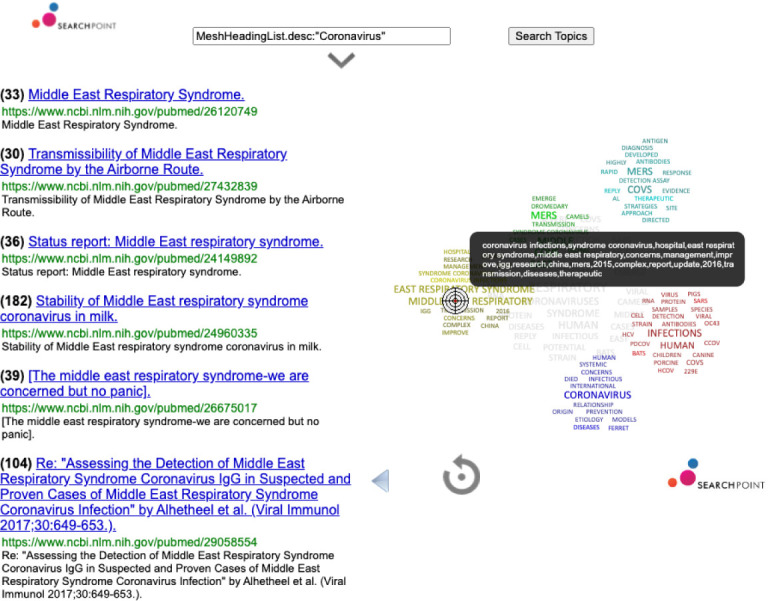The width and height of the screenshot is (770, 601).
Task: Click the SearchPoint logo at bottom right
Action: click(716, 475)
